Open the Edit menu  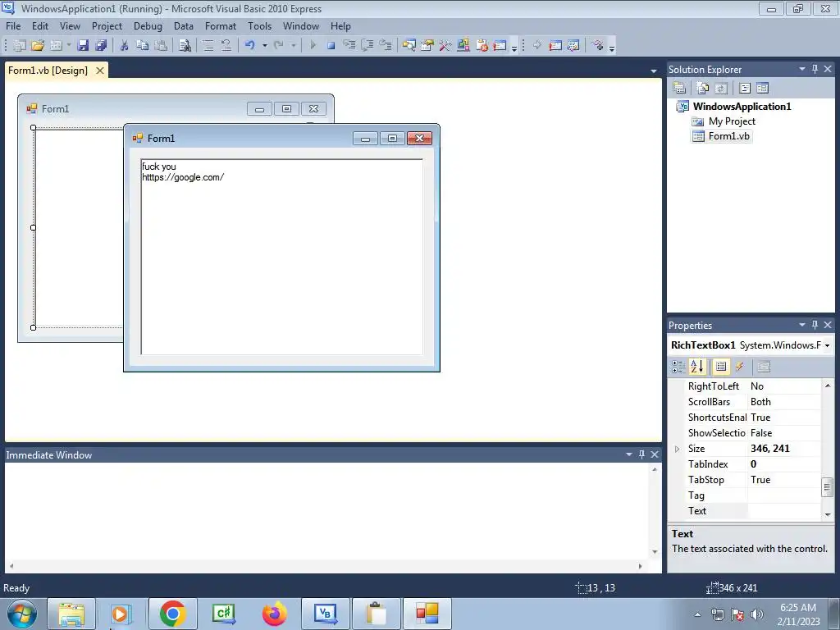40,25
